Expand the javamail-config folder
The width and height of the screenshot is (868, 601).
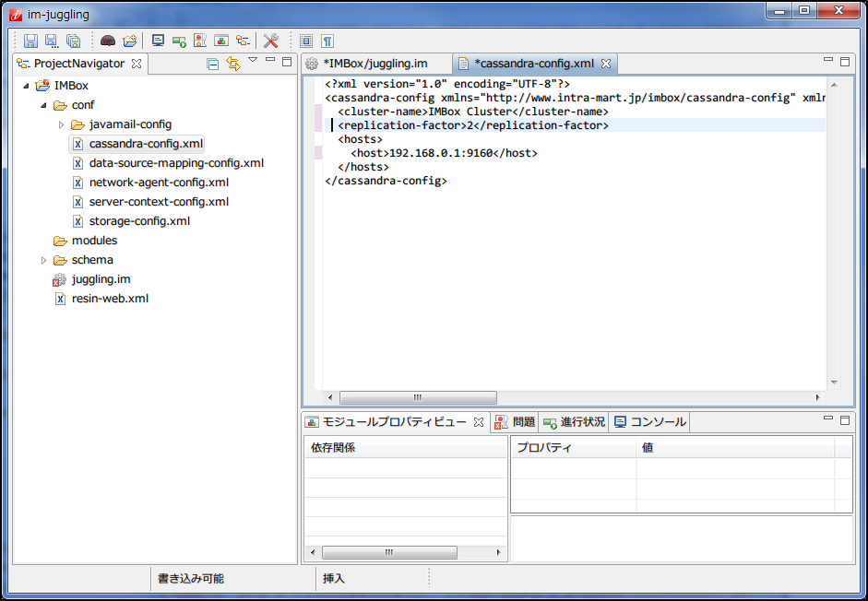pyautogui.click(x=62, y=124)
